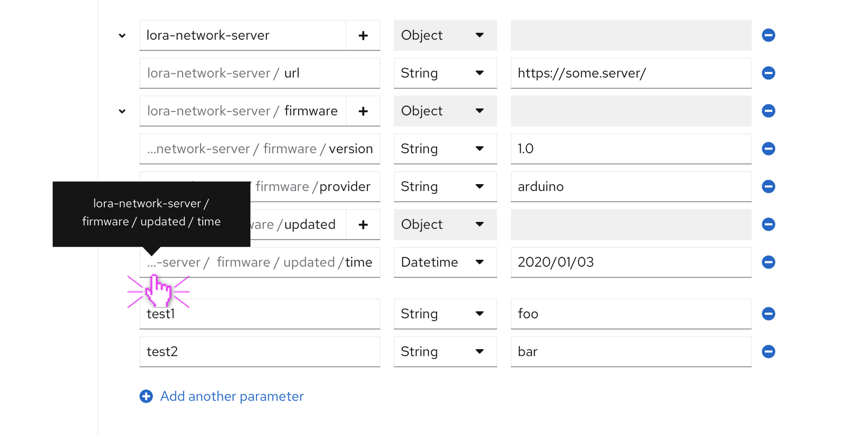
Task: Open String type dropdown for provider
Action: click(x=445, y=187)
